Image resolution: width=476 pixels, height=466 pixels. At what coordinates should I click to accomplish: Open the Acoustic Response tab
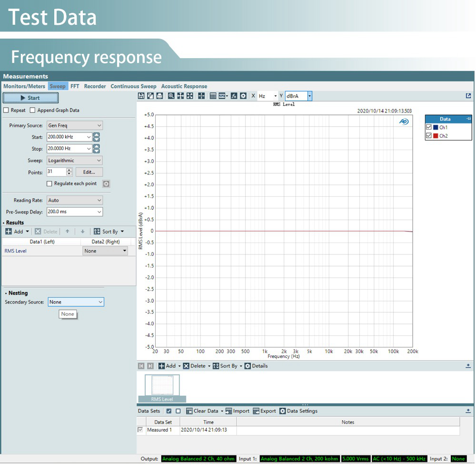184,86
